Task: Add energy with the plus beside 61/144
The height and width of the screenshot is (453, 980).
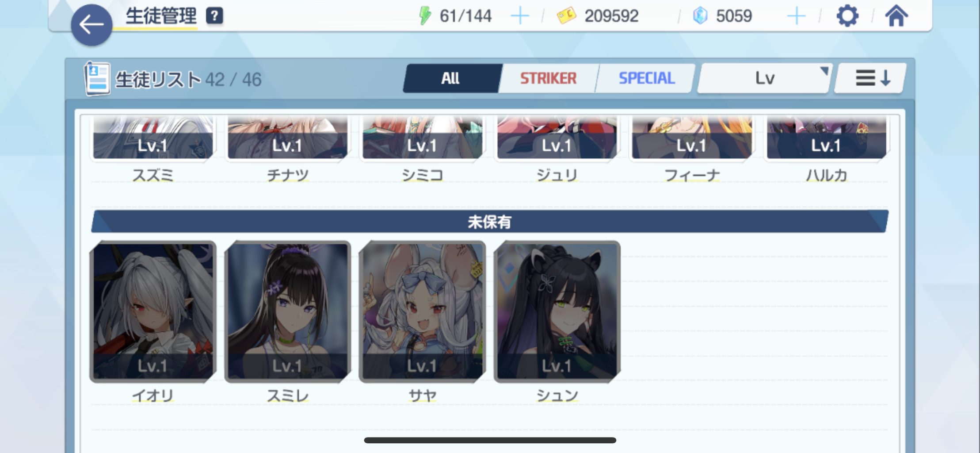Action: [520, 16]
